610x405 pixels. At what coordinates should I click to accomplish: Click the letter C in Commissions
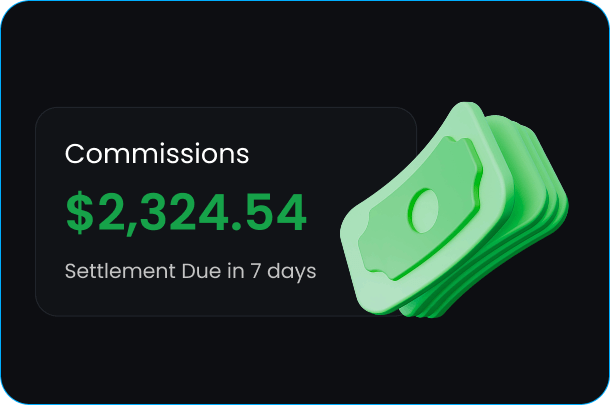click(74, 154)
